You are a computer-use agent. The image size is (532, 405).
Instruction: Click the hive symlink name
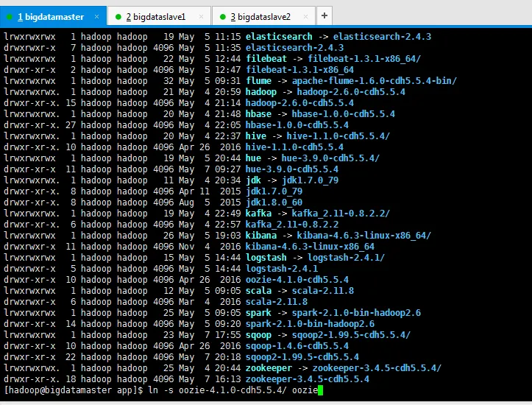tap(256, 136)
